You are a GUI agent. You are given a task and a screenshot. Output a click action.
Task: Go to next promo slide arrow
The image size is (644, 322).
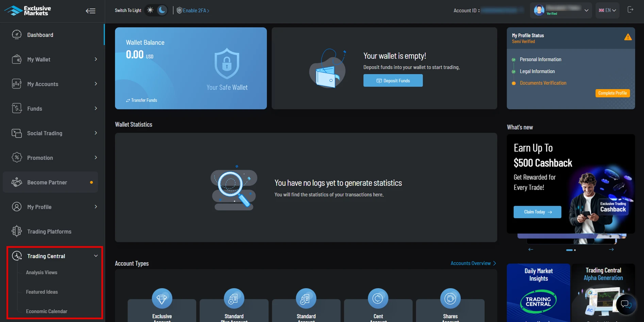pyautogui.click(x=611, y=249)
